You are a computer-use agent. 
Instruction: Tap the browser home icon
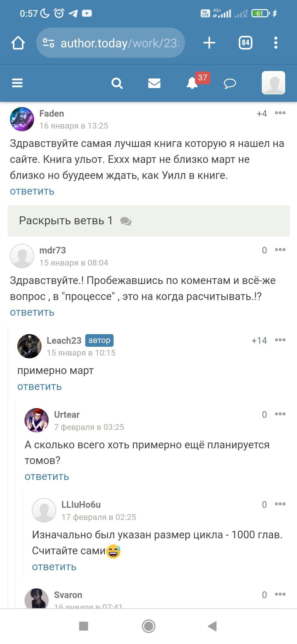click(18, 43)
